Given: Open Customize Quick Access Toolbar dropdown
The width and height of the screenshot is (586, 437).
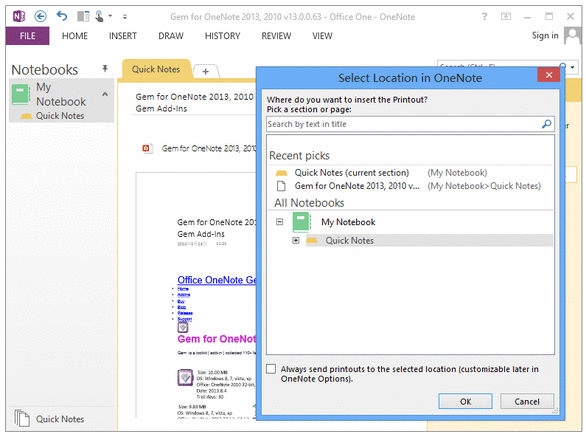Looking at the screenshot, I should tap(125, 17).
